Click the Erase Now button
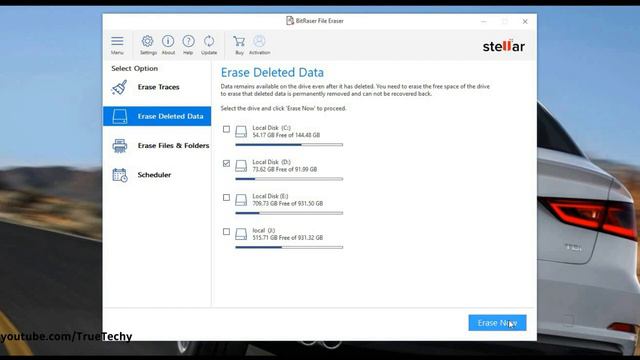This screenshot has width=640, height=360. (497, 323)
